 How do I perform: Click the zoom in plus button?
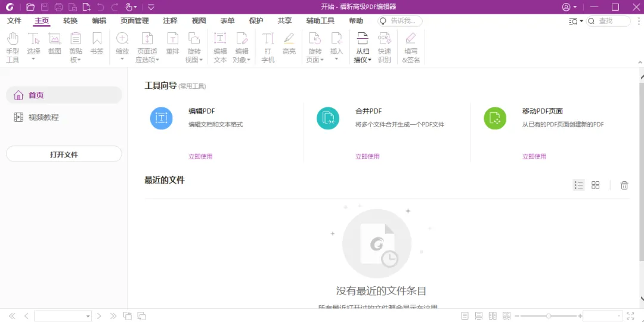(x=580, y=316)
